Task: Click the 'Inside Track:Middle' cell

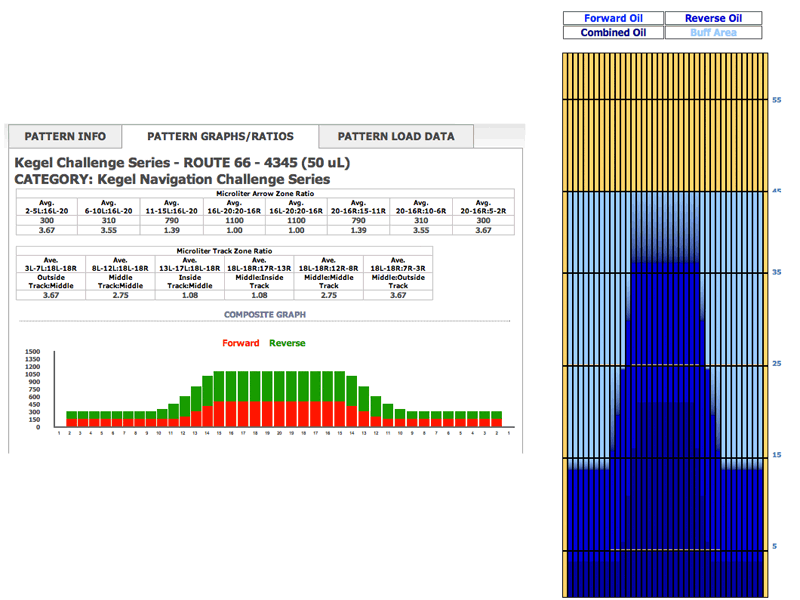Action: coord(190,282)
